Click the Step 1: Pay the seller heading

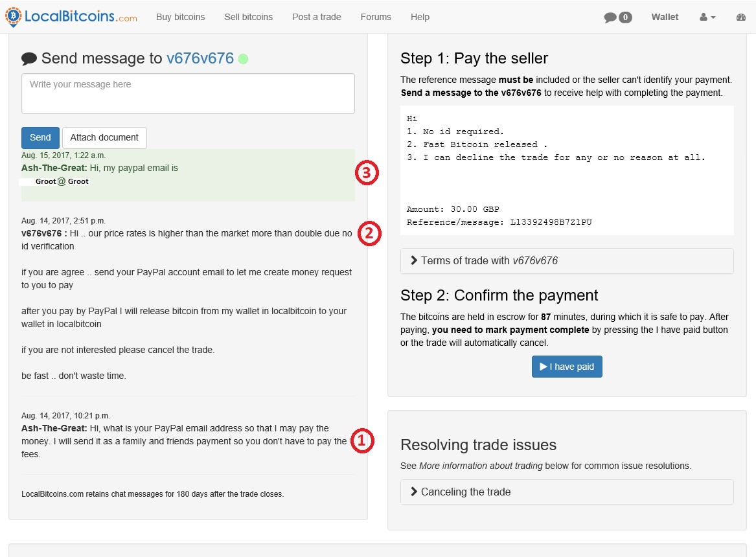474,58
